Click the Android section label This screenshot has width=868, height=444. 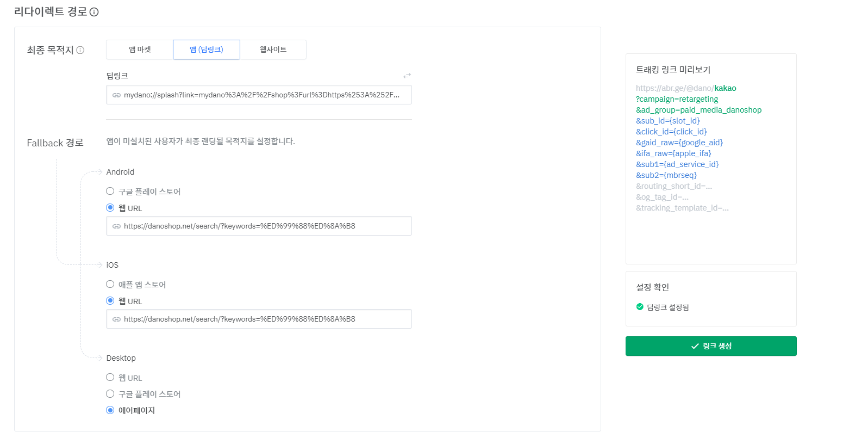[x=120, y=172]
